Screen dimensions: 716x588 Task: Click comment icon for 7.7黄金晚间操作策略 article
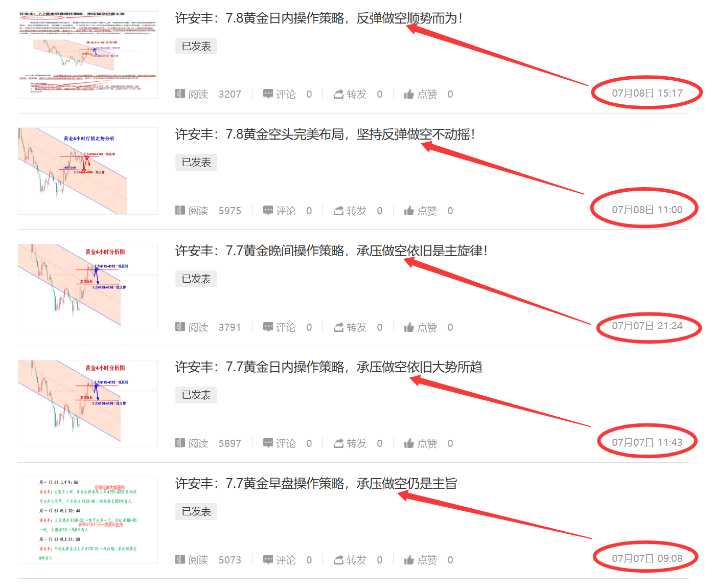pos(268,327)
